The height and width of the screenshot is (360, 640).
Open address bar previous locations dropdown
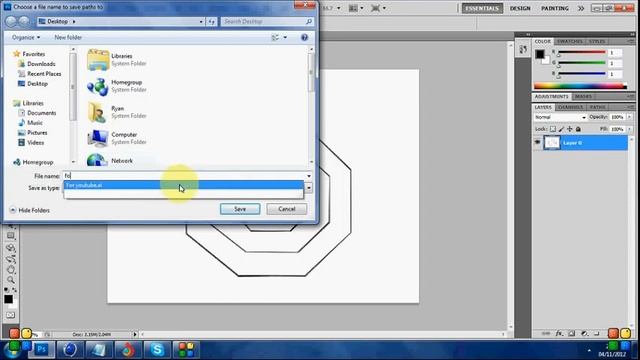tap(201, 22)
